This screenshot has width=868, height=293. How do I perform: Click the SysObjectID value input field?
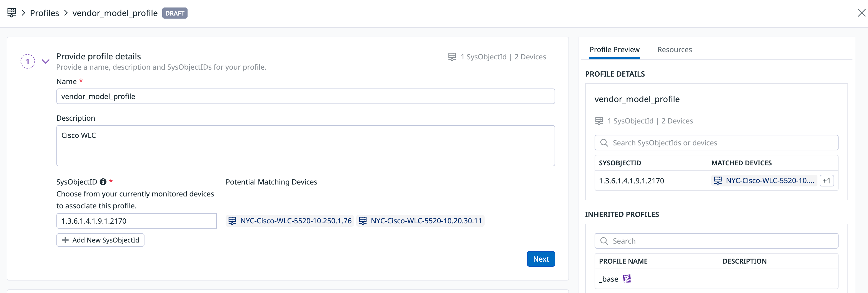pyautogui.click(x=136, y=221)
